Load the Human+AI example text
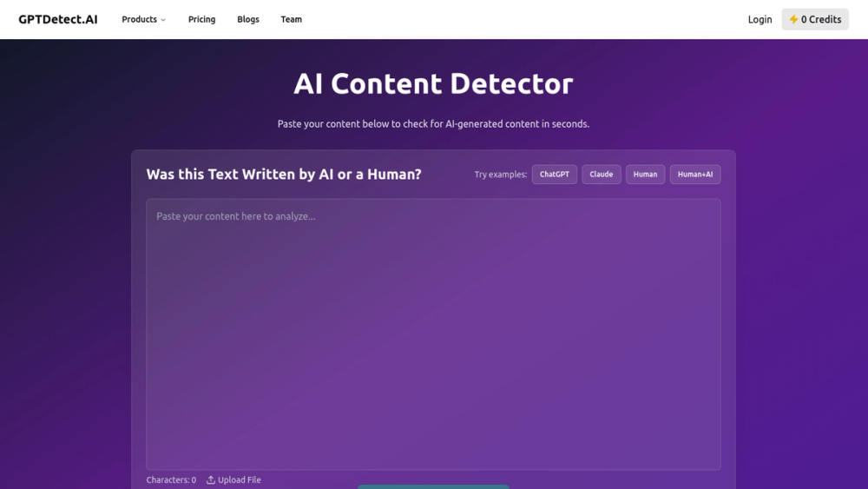This screenshot has height=489, width=868. click(694, 174)
